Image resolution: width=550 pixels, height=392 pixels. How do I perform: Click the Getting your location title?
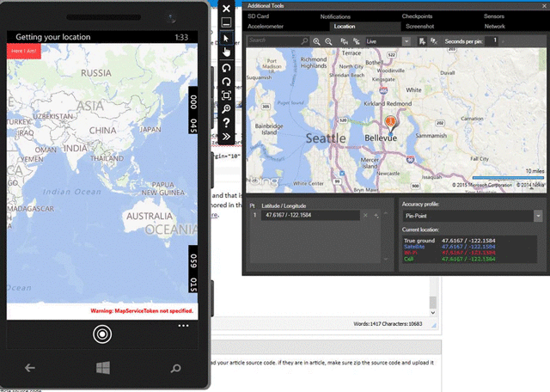pyautogui.click(x=53, y=37)
